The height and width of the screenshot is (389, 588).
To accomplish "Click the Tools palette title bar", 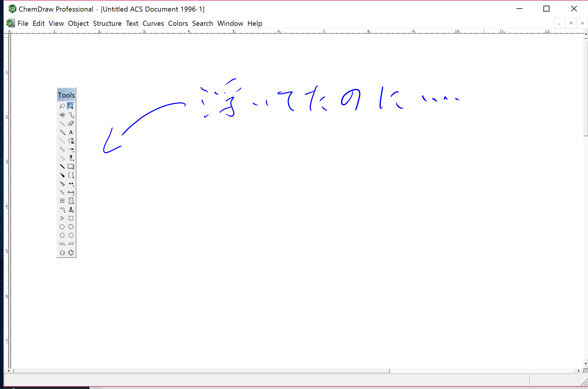I will pyautogui.click(x=66, y=95).
